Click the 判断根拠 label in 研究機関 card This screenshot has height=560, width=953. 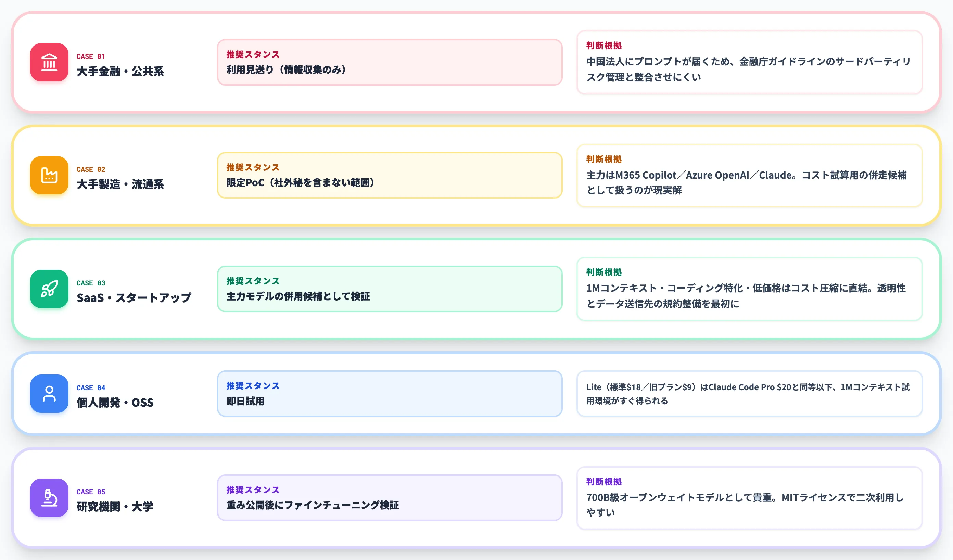click(x=604, y=482)
